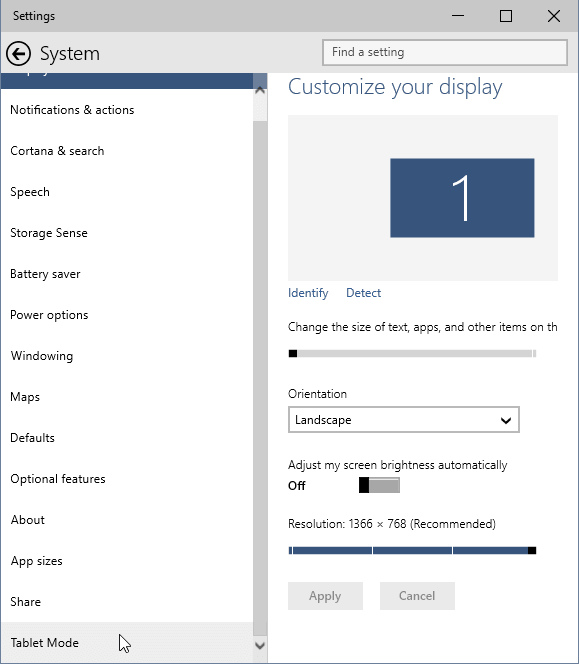The image size is (579, 664).
Task: Click the sidebar scroll up arrow
Action: (x=260, y=90)
